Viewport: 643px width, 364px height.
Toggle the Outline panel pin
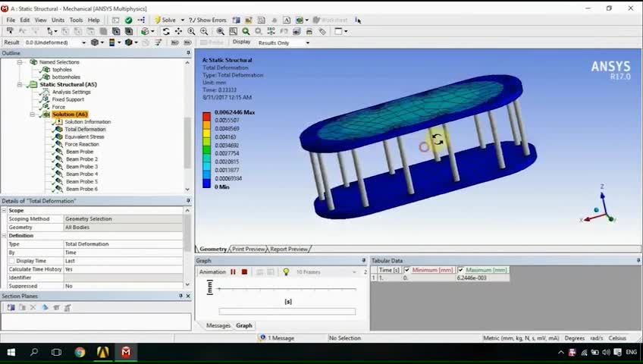click(x=188, y=53)
